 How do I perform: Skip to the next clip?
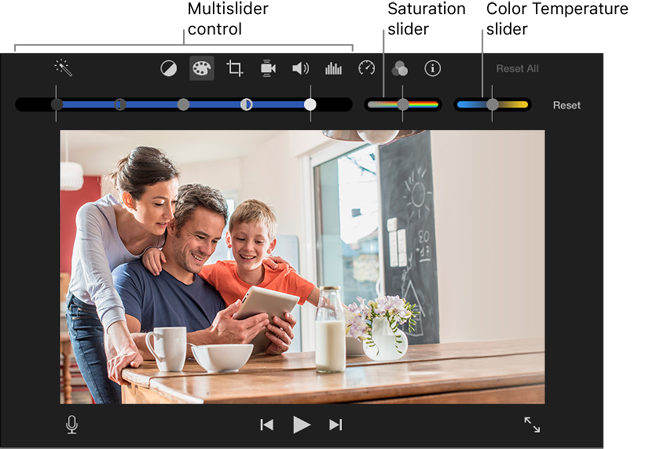(336, 425)
